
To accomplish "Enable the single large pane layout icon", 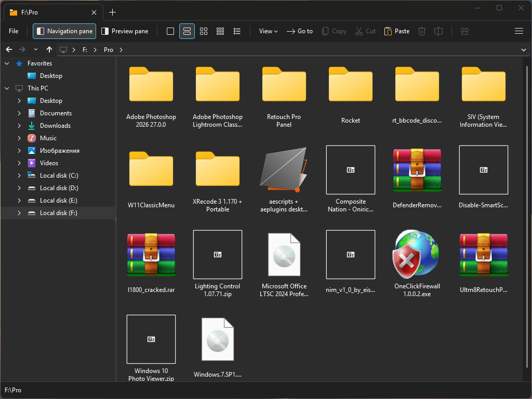I will coord(170,31).
